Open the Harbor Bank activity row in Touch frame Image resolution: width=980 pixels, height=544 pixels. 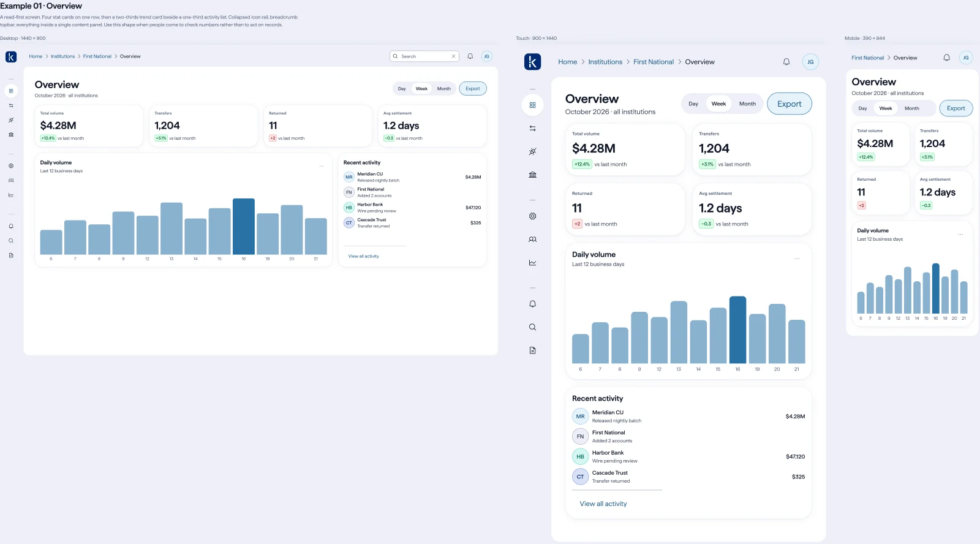(688, 457)
